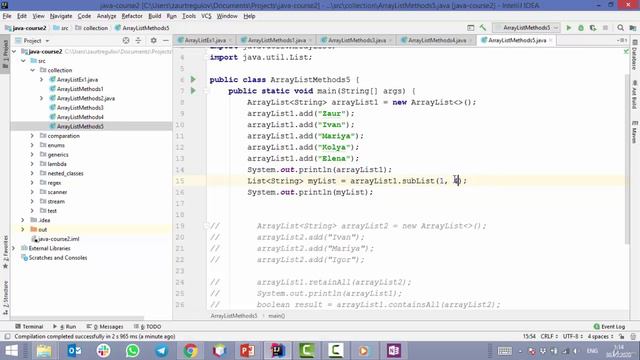
Task: Open Telegram from the taskbar
Action: click(161, 351)
